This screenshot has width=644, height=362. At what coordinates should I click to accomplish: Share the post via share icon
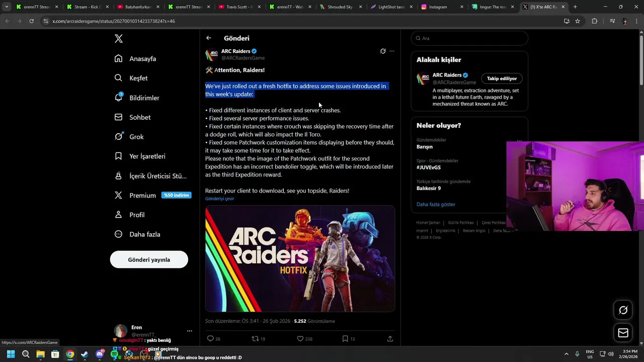[390, 339]
